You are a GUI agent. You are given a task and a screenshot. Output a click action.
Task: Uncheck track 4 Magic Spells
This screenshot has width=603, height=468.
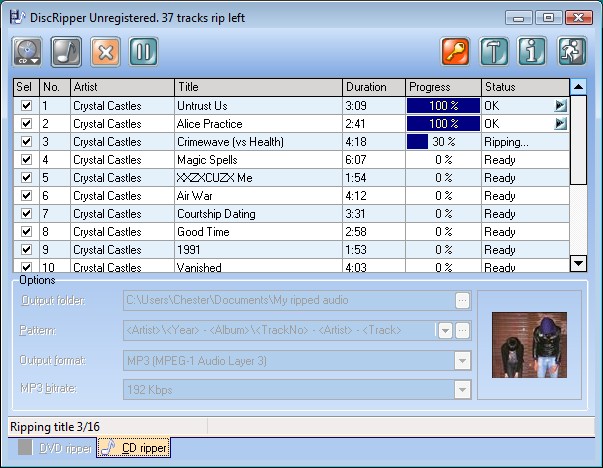click(x=27, y=160)
